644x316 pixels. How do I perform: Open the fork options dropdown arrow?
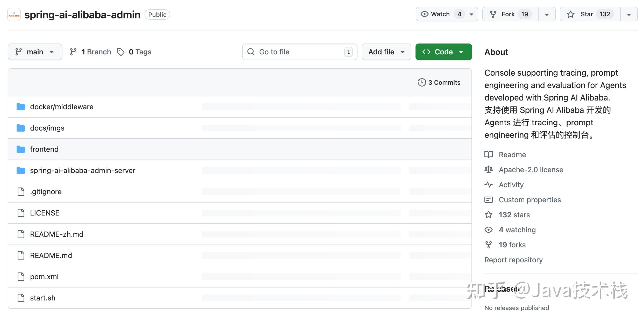pyautogui.click(x=547, y=15)
